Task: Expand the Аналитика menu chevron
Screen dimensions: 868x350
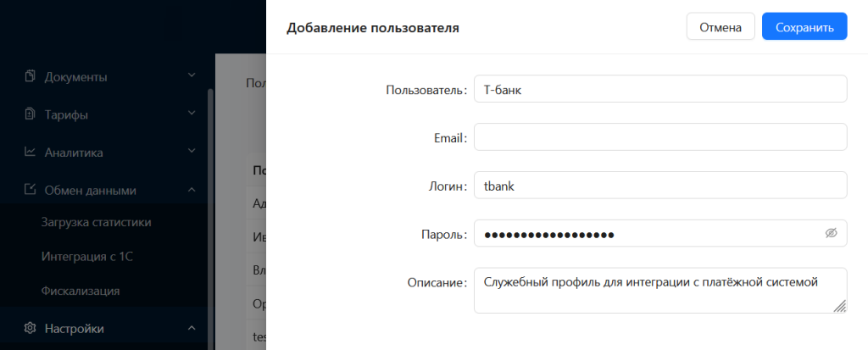Action: 192,151
